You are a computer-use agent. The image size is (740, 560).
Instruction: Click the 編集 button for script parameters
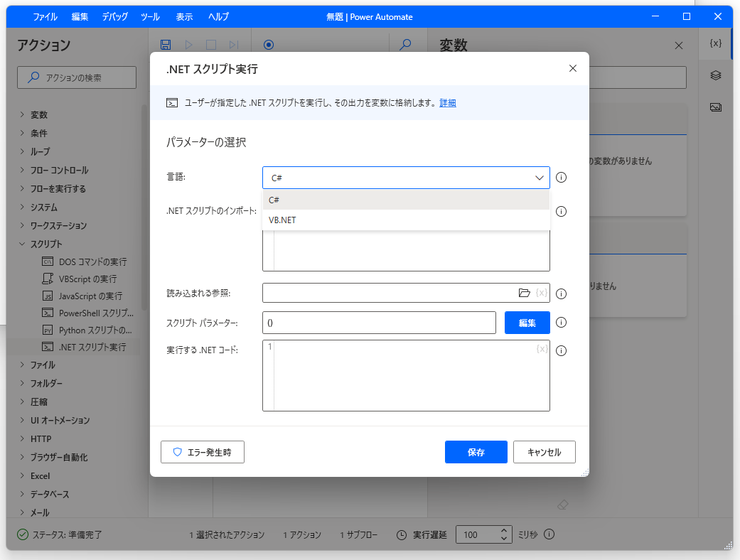(527, 322)
